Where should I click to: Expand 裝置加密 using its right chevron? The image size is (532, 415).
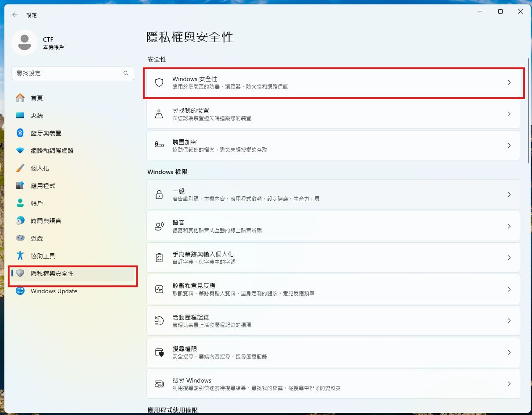tap(509, 145)
